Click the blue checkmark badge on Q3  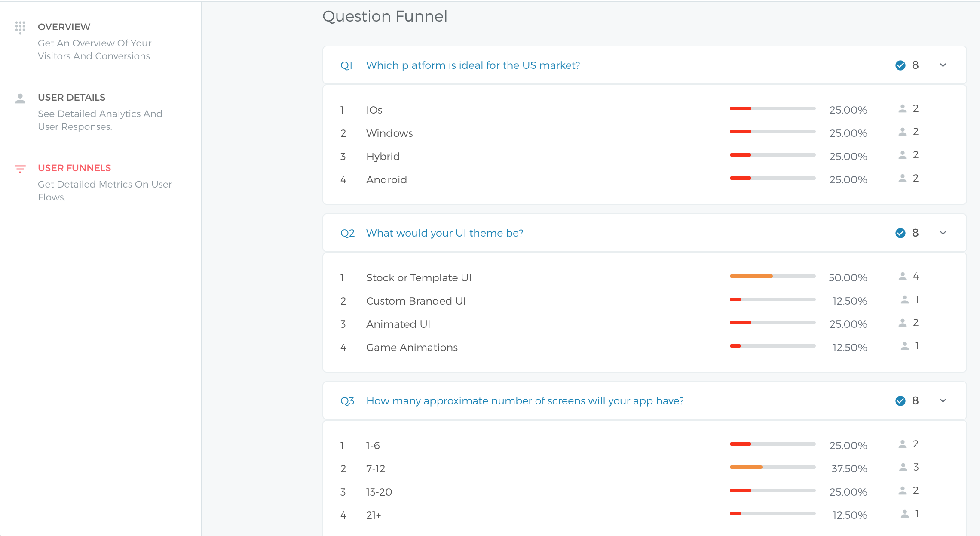pos(900,401)
